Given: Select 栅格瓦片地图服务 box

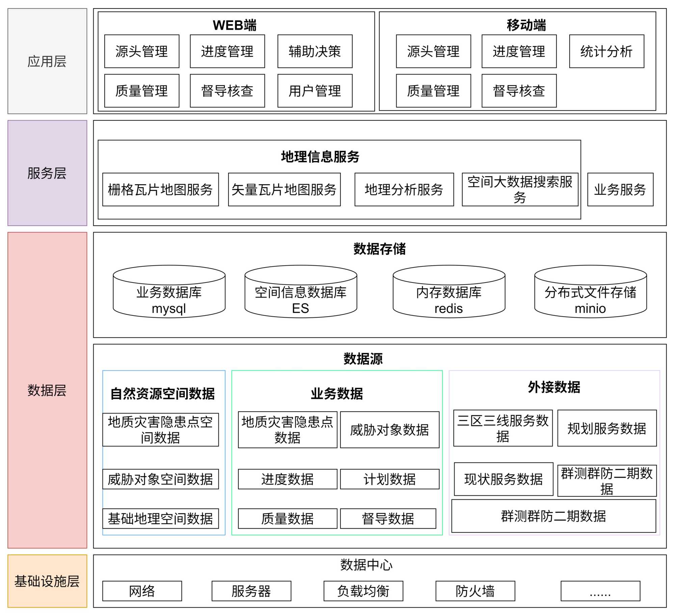Looking at the screenshot, I should [x=160, y=190].
